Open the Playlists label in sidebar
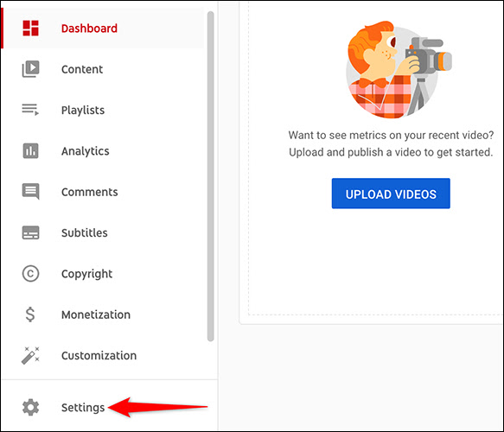The height and width of the screenshot is (432, 504). point(83,111)
